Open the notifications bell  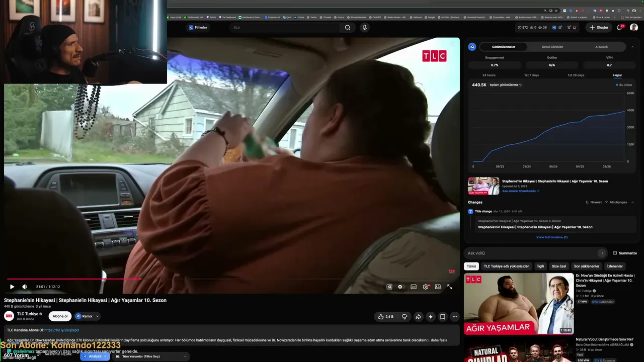click(x=620, y=28)
